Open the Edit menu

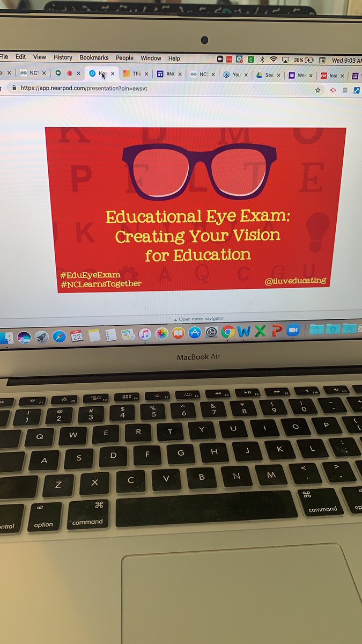[x=20, y=57]
